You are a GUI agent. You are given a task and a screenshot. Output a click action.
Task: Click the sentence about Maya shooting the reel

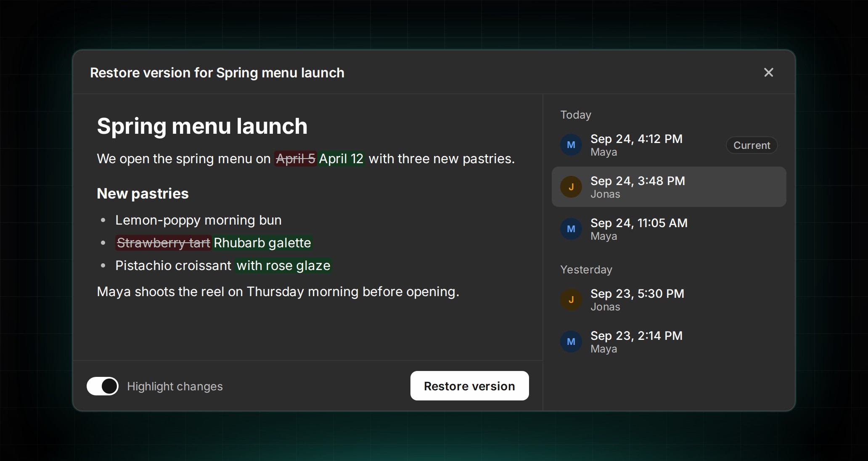click(278, 291)
